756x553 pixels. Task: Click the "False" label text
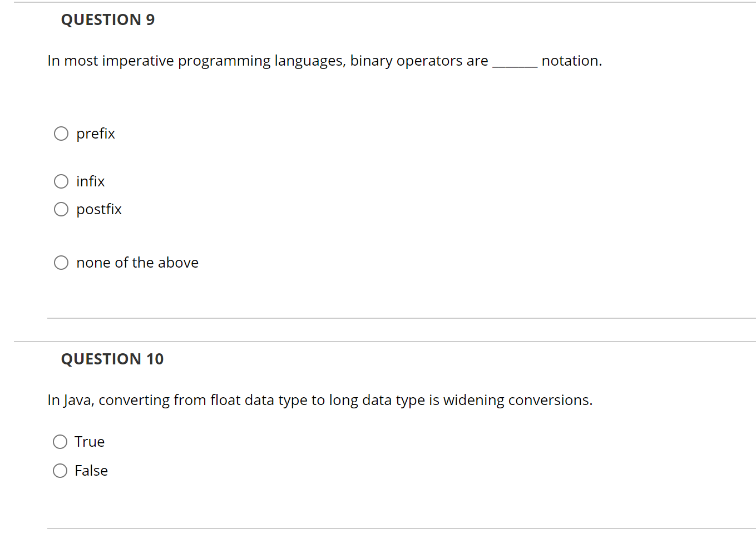tap(91, 471)
